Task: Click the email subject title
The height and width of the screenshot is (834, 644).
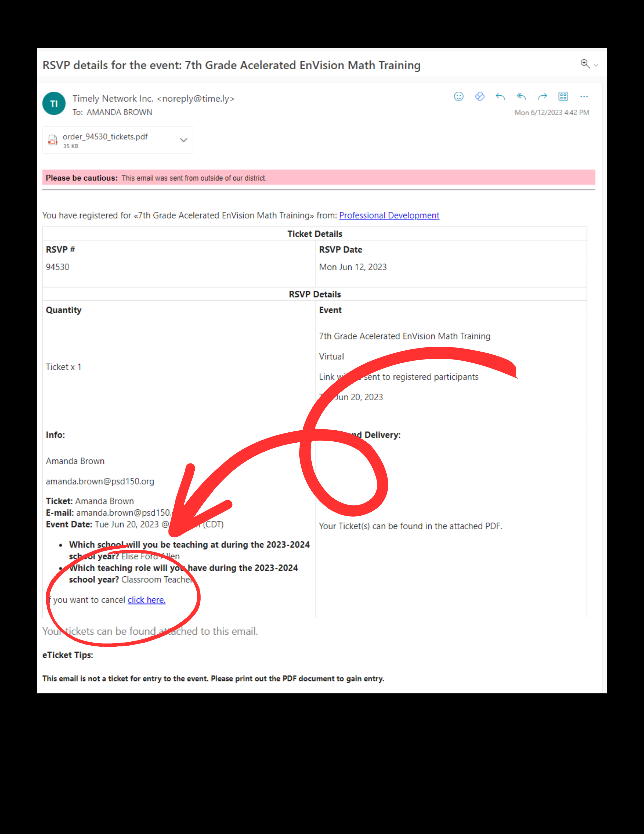Action: (231, 65)
